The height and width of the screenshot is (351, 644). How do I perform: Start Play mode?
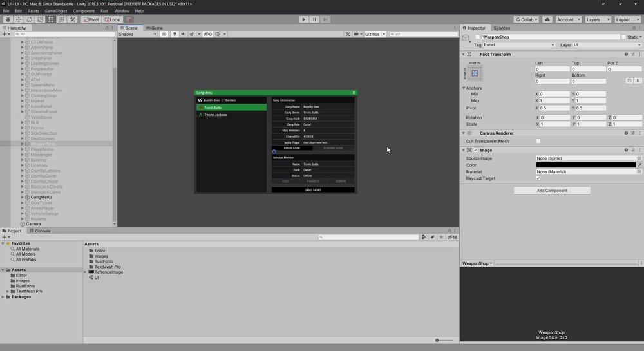click(303, 19)
